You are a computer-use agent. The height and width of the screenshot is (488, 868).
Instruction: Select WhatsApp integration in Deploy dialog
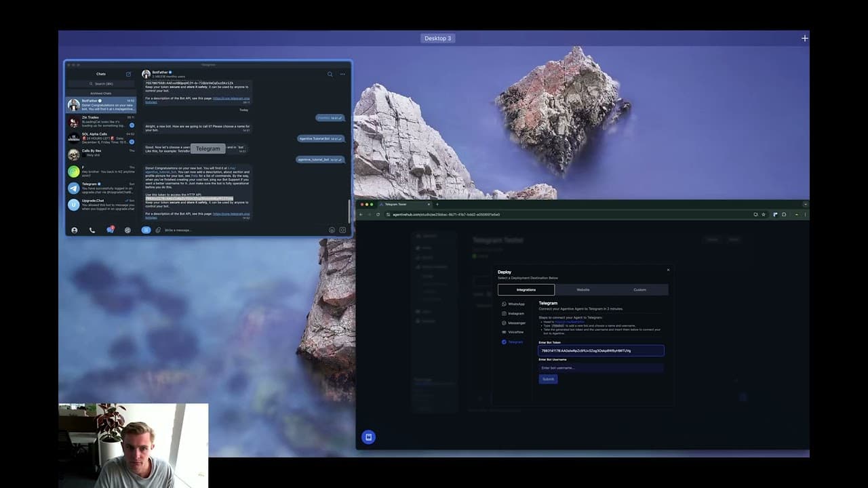point(513,304)
